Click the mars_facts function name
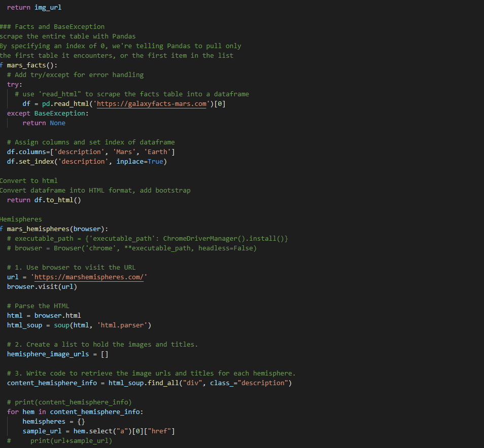 click(x=24, y=65)
